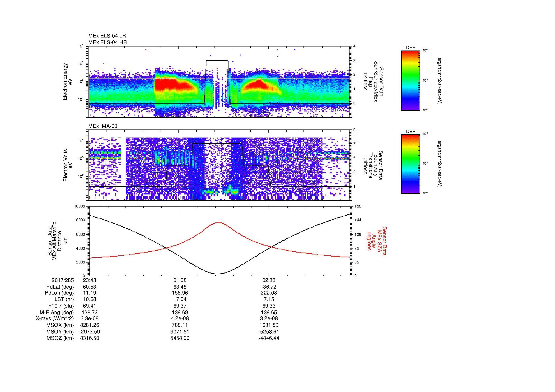Click the 'PdLat (deg)' row label
Screen dimensions: 555x392
(x=60, y=287)
